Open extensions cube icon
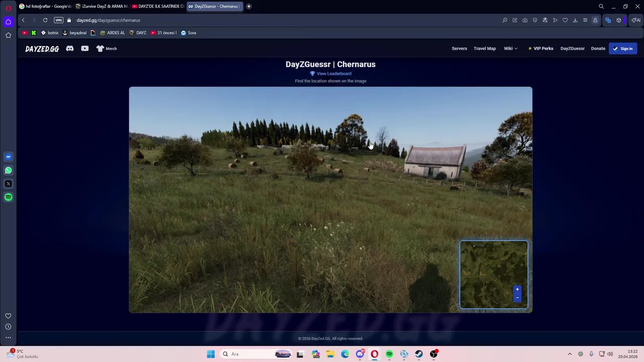The image size is (644, 362). pyautogui.click(x=619, y=20)
